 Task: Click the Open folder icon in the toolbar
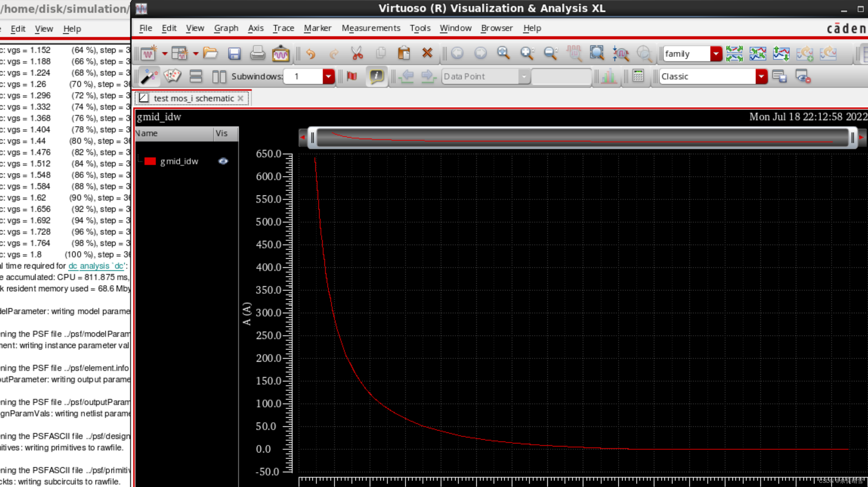210,53
